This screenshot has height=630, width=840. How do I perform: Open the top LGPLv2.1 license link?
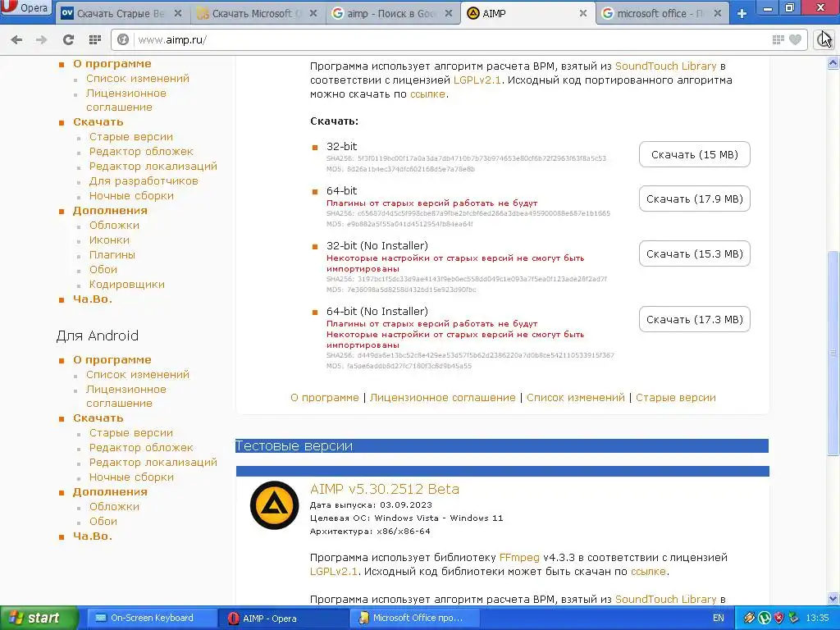[x=477, y=80]
